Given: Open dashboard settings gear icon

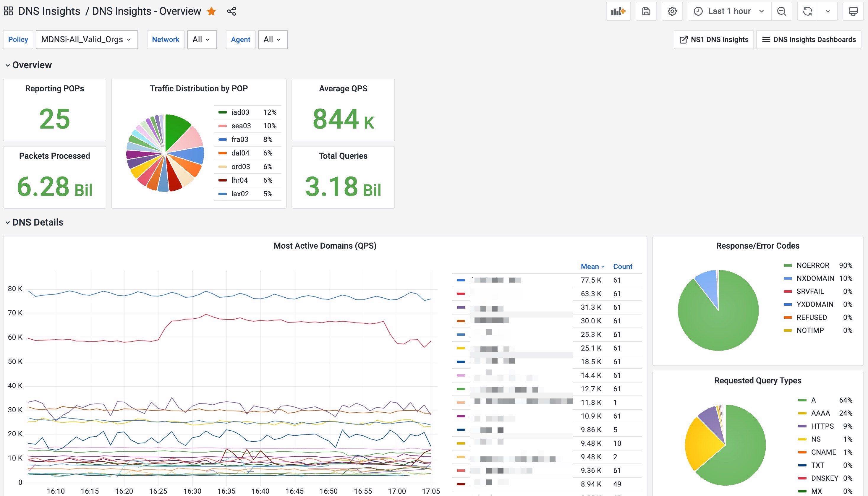Looking at the screenshot, I should (x=672, y=11).
